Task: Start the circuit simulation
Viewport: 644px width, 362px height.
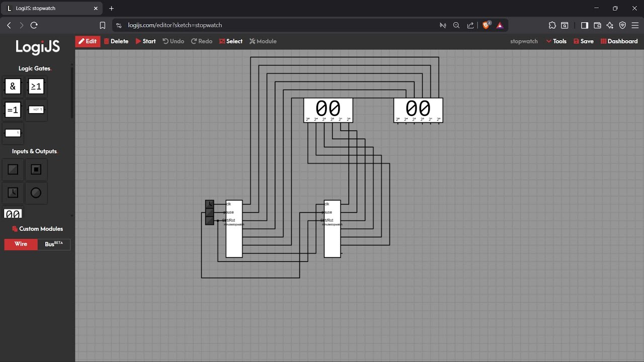Action: (145, 41)
